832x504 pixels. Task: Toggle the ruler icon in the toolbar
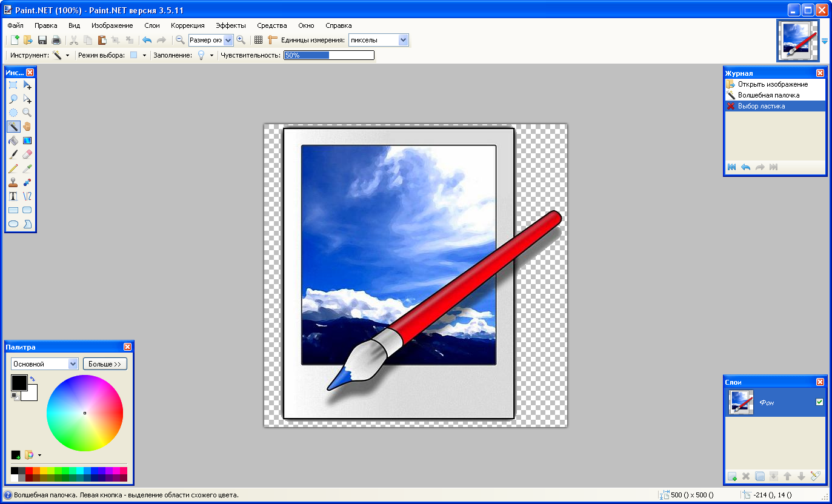(x=273, y=40)
